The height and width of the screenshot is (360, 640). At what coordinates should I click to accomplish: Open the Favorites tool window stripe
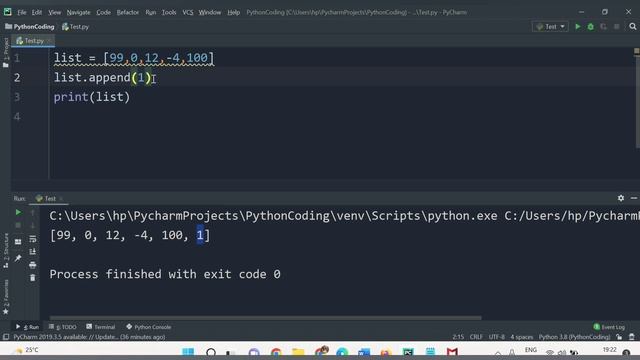6,297
